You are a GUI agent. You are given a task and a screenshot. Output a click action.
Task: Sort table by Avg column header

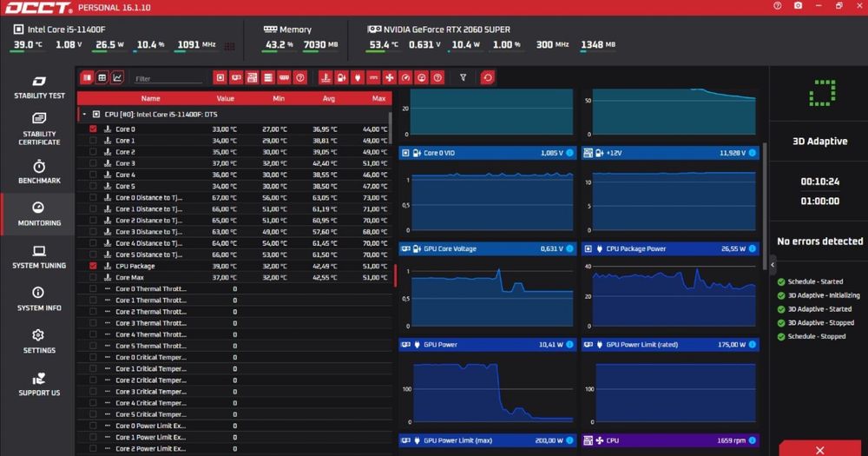click(328, 99)
